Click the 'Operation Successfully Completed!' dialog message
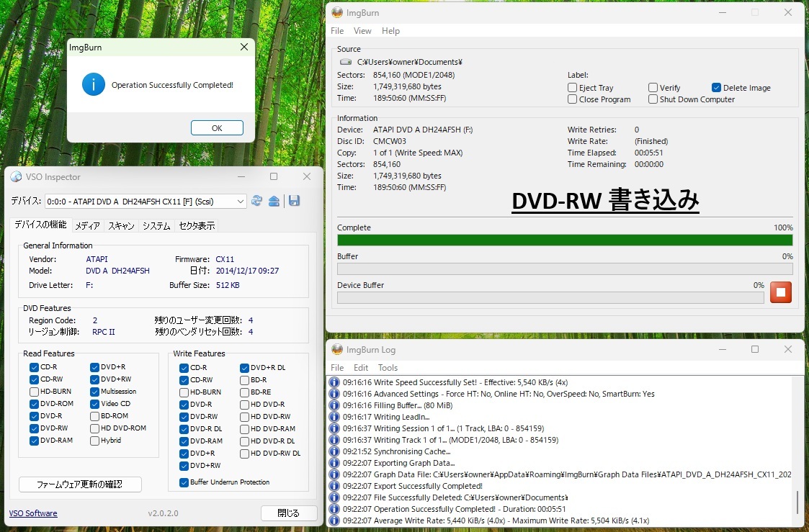Image resolution: width=809 pixels, height=532 pixels. pyautogui.click(x=172, y=85)
